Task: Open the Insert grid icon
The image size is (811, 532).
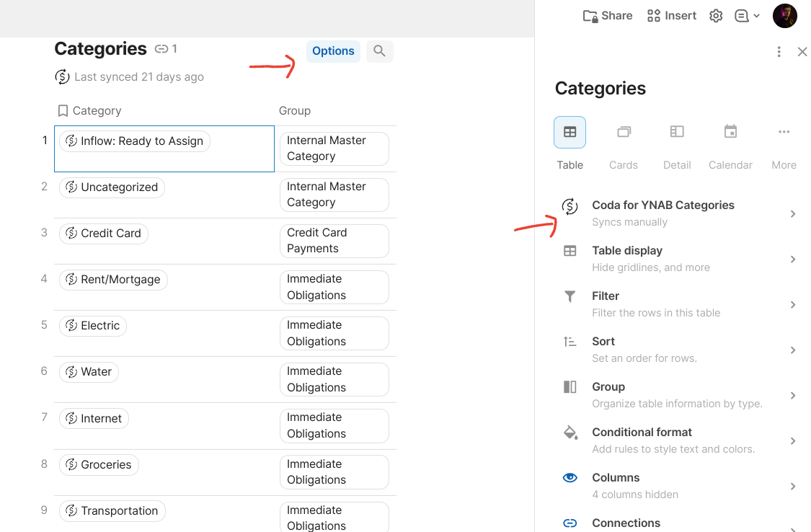Action: click(654, 16)
